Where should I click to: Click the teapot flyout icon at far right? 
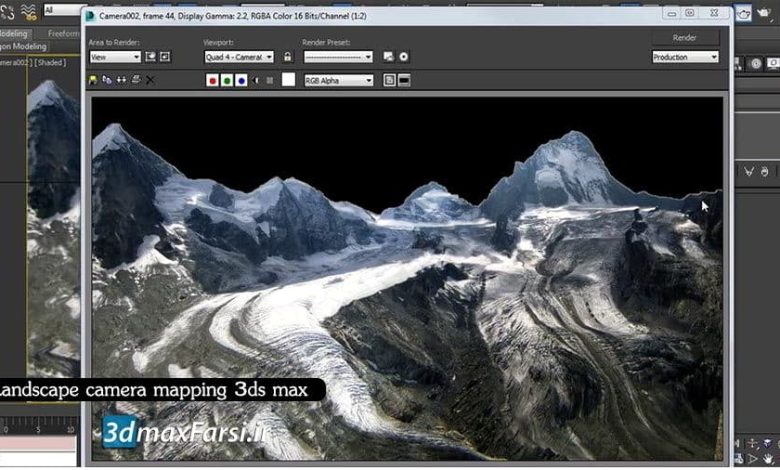[763, 13]
